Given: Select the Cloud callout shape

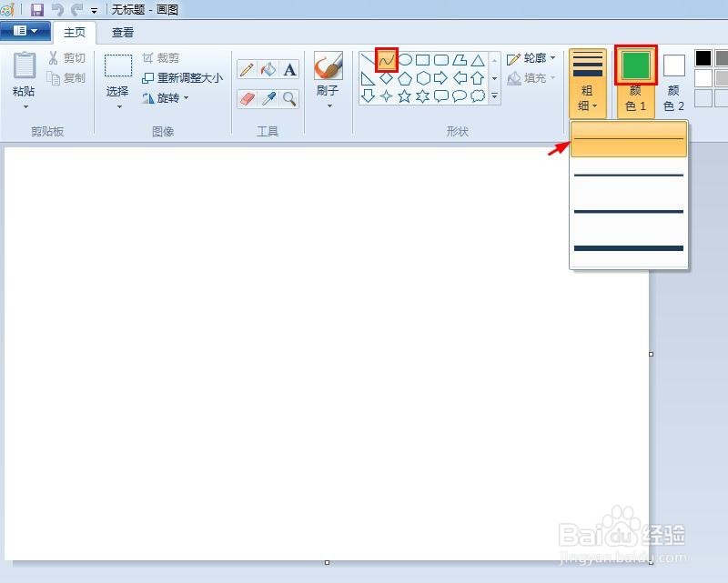Looking at the screenshot, I should point(478,96).
